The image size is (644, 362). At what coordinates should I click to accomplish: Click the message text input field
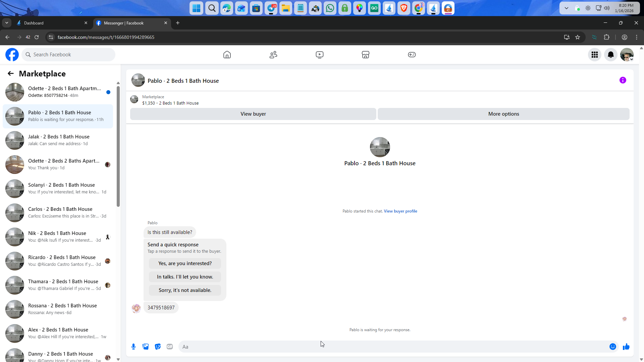click(x=392, y=347)
